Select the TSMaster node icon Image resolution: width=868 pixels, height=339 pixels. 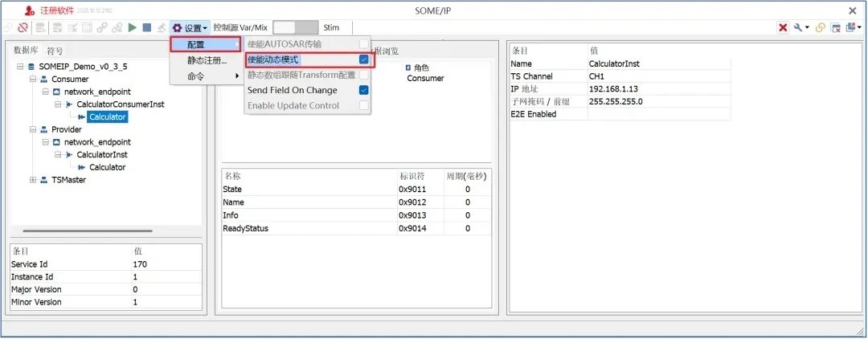[x=43, y=180]
